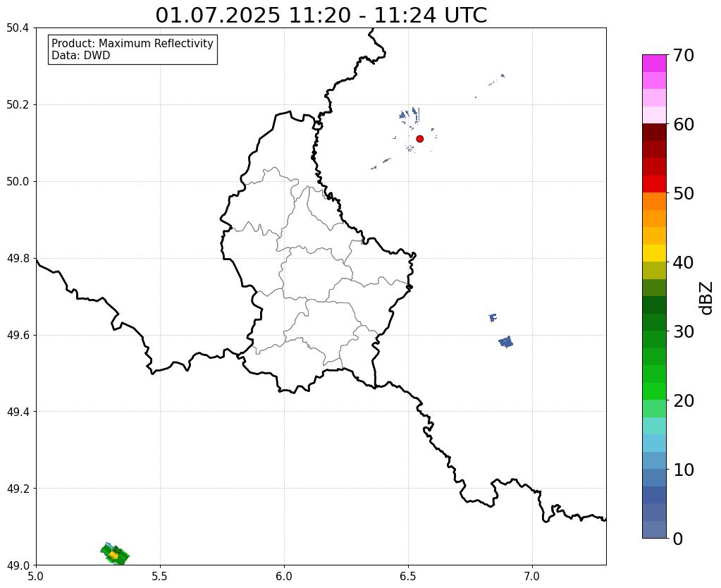The image size is (721, 588).
Task: Click the colorbar tick label 20
Action: (x=684, y=400)
